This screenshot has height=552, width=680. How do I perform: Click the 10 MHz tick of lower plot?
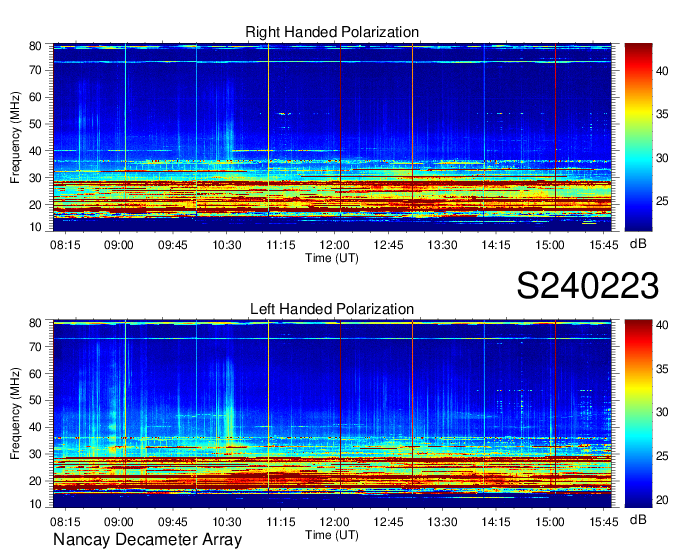pos(35,504)
